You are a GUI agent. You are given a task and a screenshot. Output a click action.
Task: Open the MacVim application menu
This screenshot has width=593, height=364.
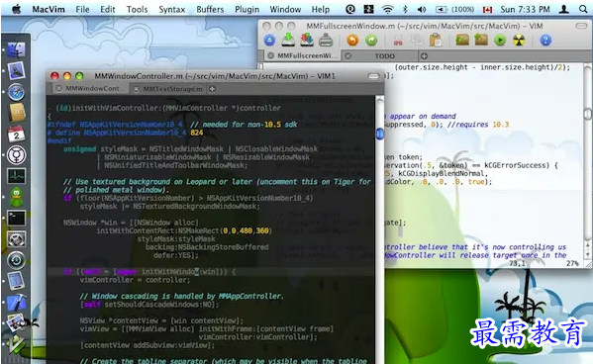(x=49, y=10)
